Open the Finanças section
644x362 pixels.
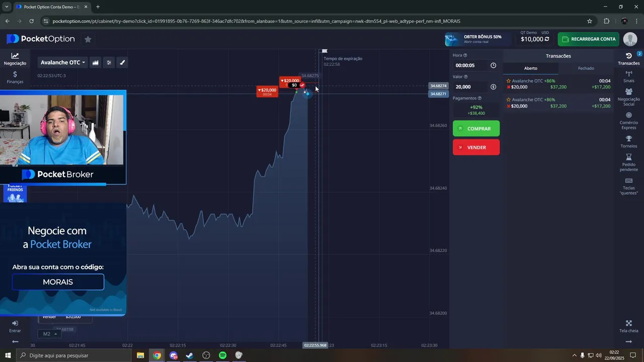(15, 77)
